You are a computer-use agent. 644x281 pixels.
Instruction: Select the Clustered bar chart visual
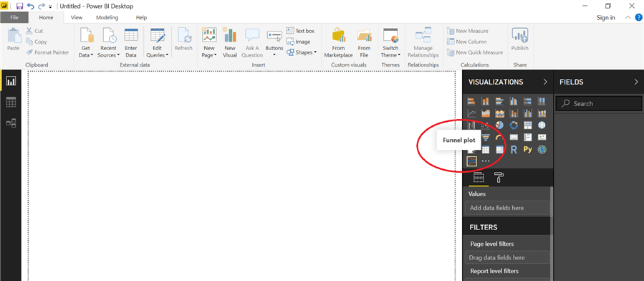[499, 101]
